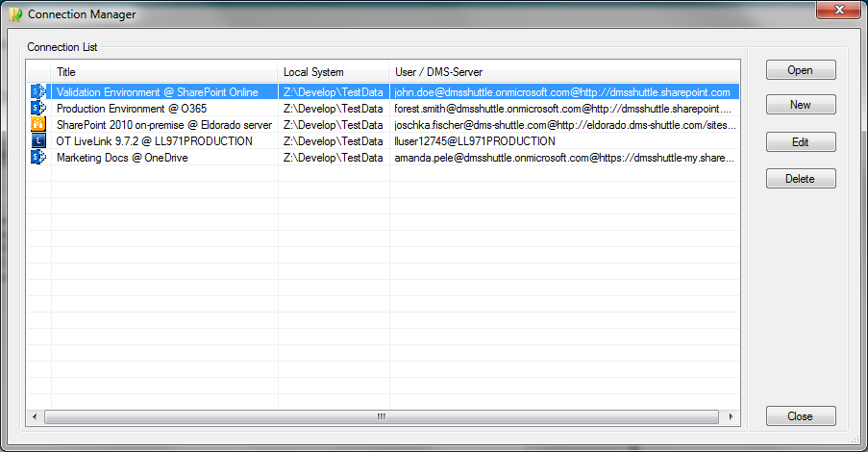Image resolution: width=868 pixels, height=452 pixels.
Task: Click Z:\Develop\TestData in the Validation Environment row
Action: pyautogui.click(x=334, y=92)
